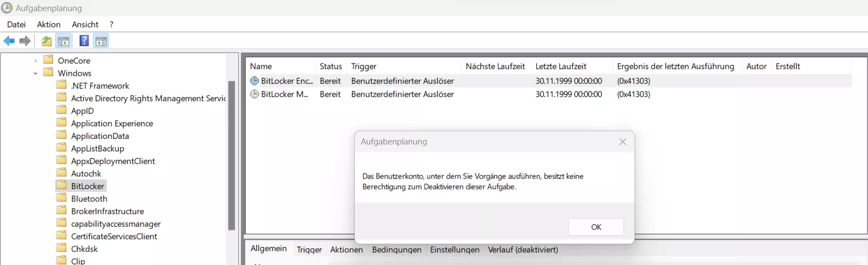Switch to the Bedingungen tab
This screenshot has height=265, width=868.
click(397, 250)
